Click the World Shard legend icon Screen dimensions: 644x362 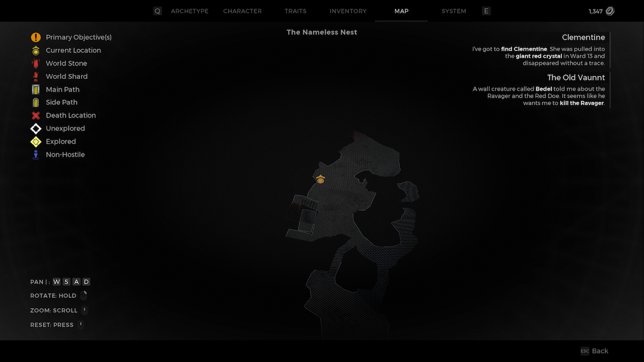(35, 76)
